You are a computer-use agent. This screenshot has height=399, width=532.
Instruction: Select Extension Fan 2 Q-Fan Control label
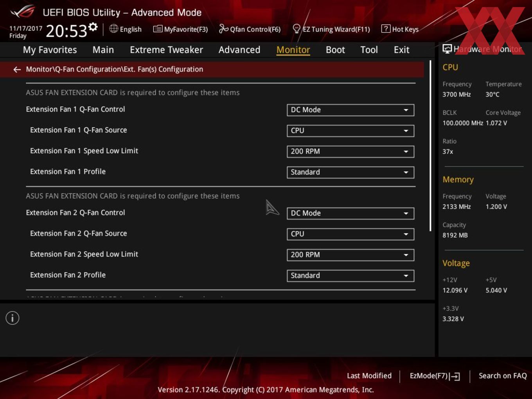point(75,212)
